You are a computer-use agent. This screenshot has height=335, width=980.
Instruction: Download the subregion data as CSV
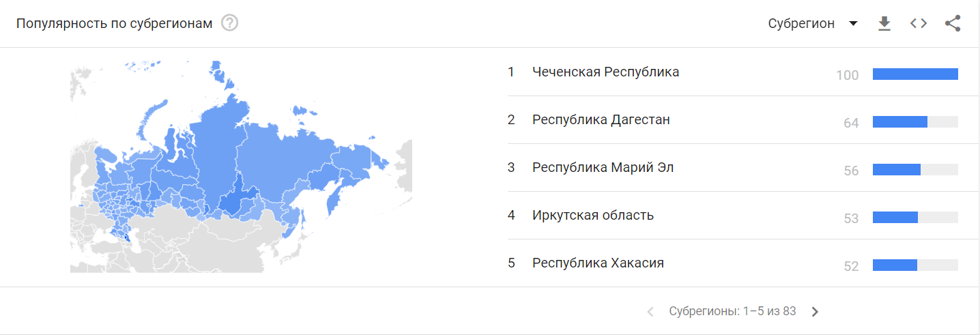(884, 23)
